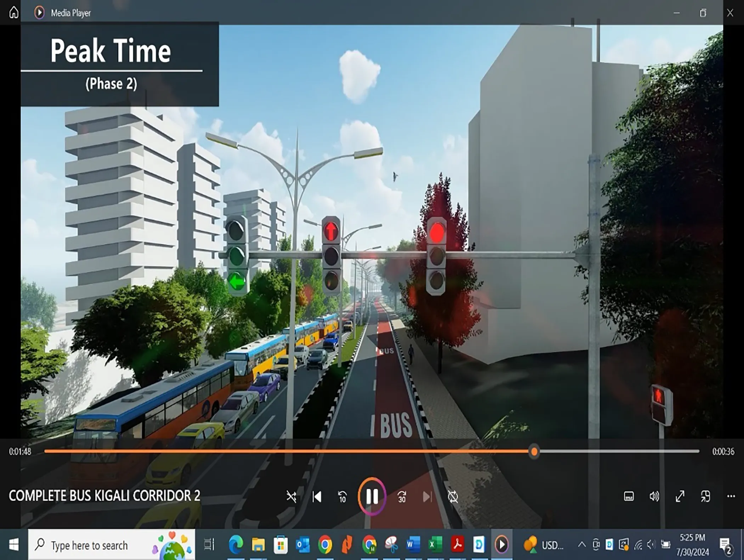This screenshot has width=744, height=560.
Task: Click the seek bar position handle
Action: (x=534, y=452)
